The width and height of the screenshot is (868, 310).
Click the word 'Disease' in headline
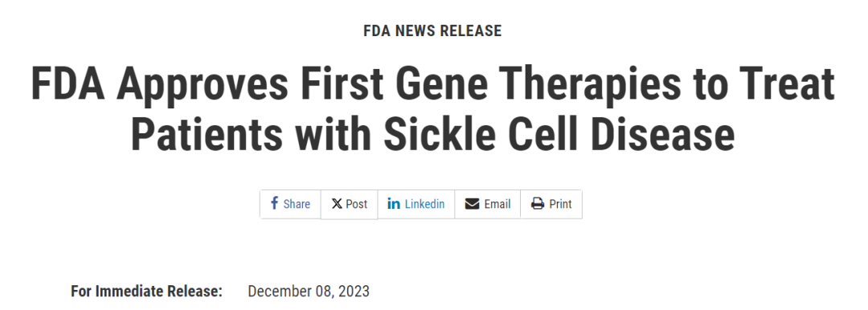(662, 134)
